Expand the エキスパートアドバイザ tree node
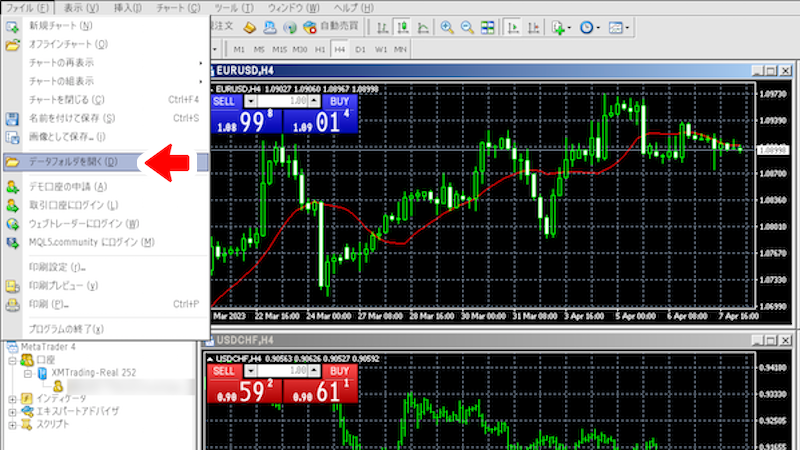The width and height of the screenshot is (800, 450). coord(13,412)
